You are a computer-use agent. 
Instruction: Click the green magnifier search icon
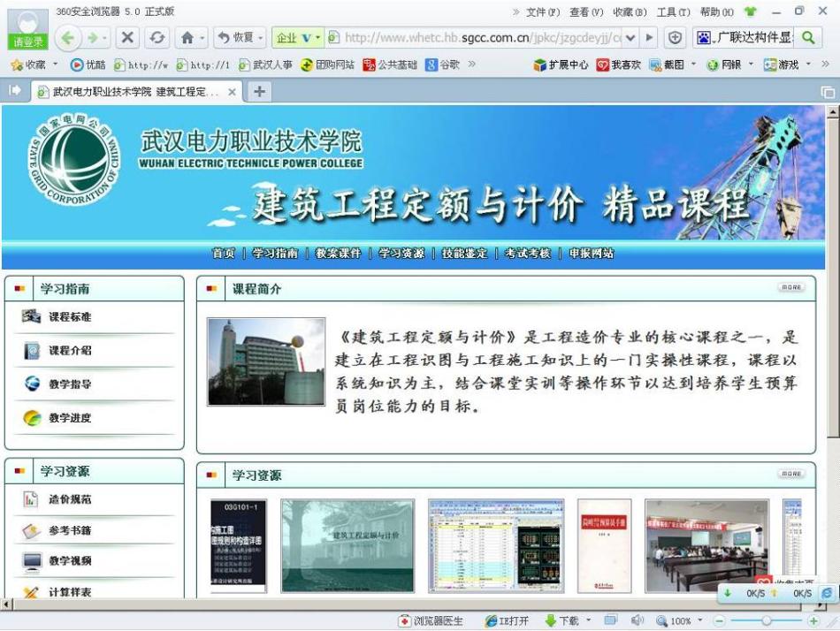(x=809, y=37)
